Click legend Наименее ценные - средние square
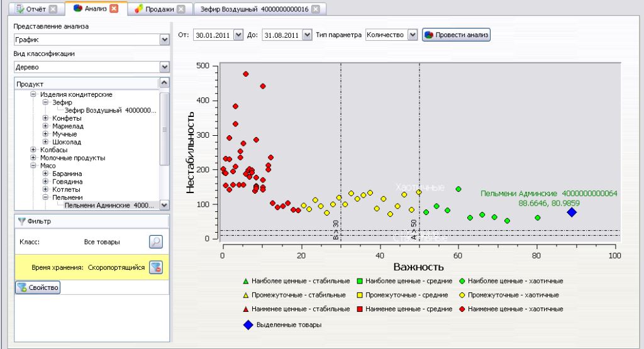 [359, 309]
